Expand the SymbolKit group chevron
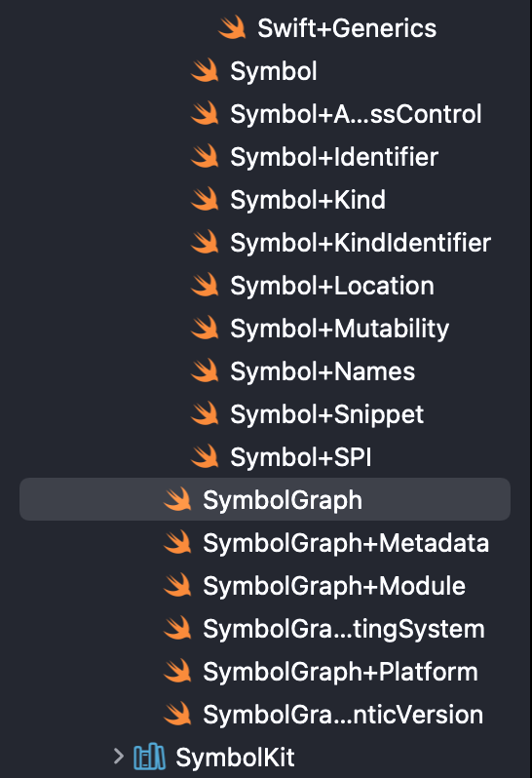This screenshot has width=532, height=778. coord(118,757)
